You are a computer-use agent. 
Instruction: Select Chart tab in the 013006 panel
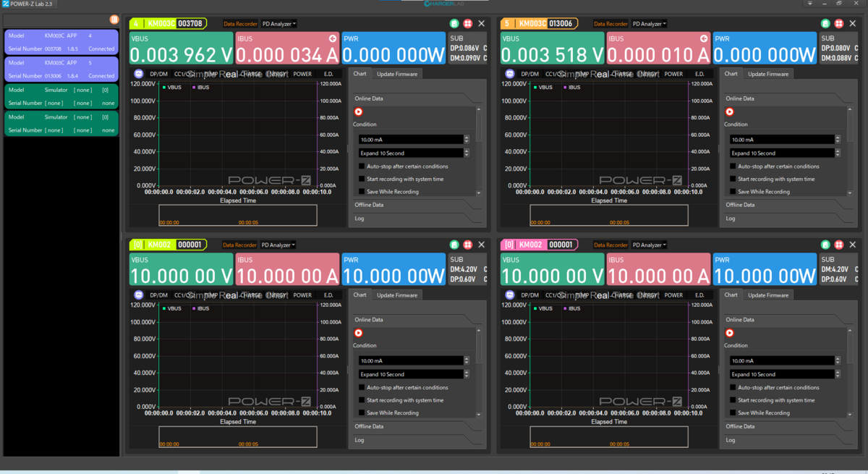coord(731,74)
